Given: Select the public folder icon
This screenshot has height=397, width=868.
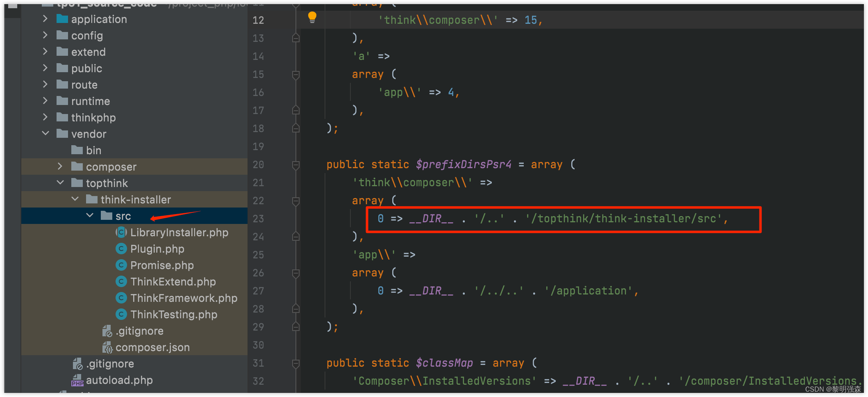Looking at the screenshot, I should pyautogui.click(x=62, y=68).
